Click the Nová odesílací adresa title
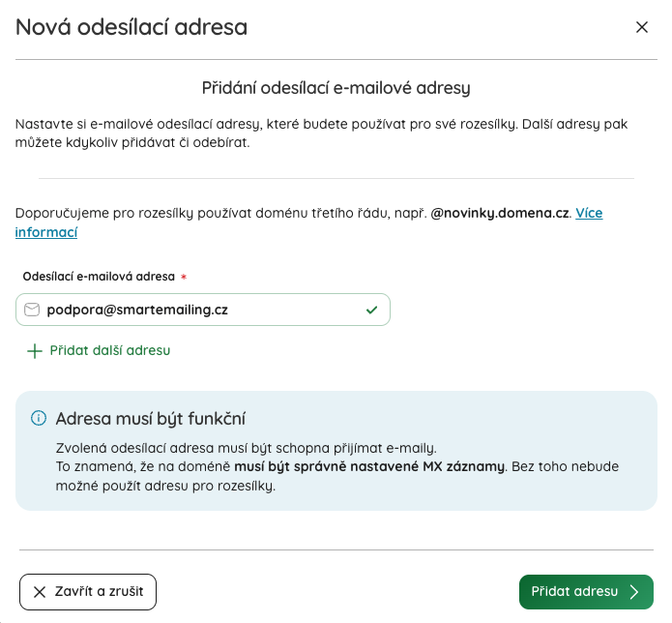The height and width of the screenshot is (623, 672). (131, 27)
